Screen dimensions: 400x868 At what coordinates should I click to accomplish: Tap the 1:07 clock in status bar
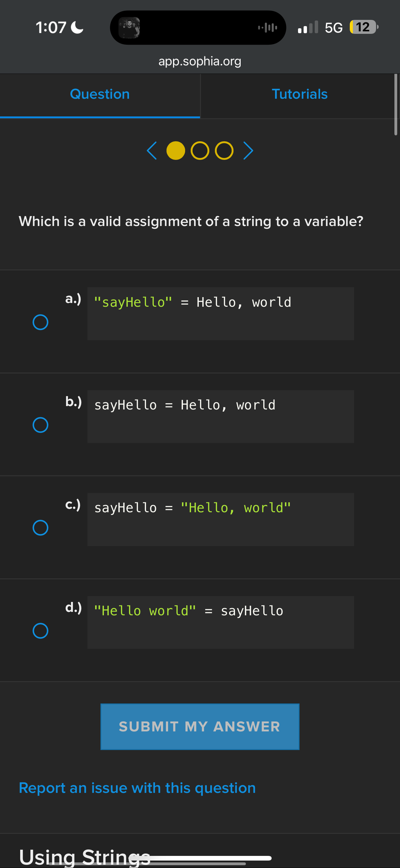pos(51,27)
